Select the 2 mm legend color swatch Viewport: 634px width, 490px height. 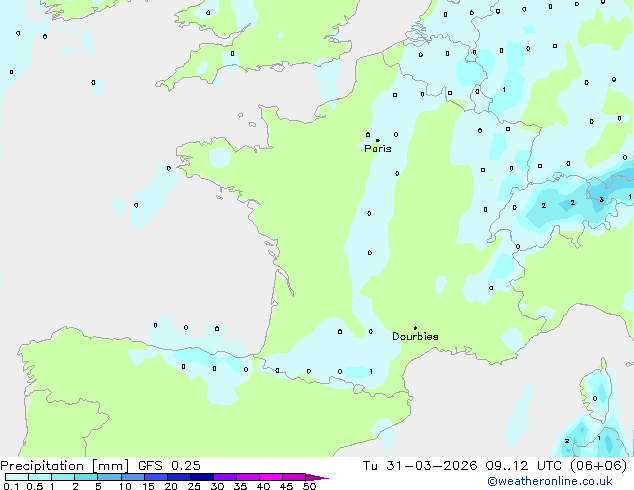tap(86, 477)
